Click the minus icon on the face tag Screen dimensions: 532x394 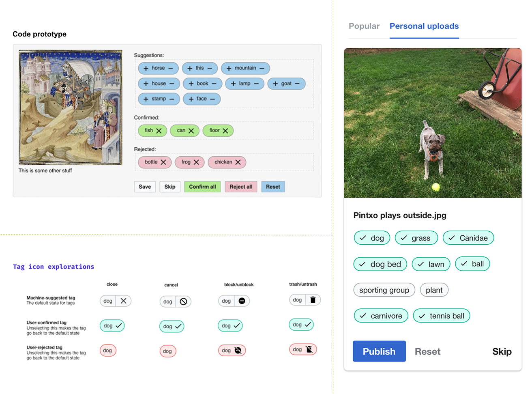(212, 99)
